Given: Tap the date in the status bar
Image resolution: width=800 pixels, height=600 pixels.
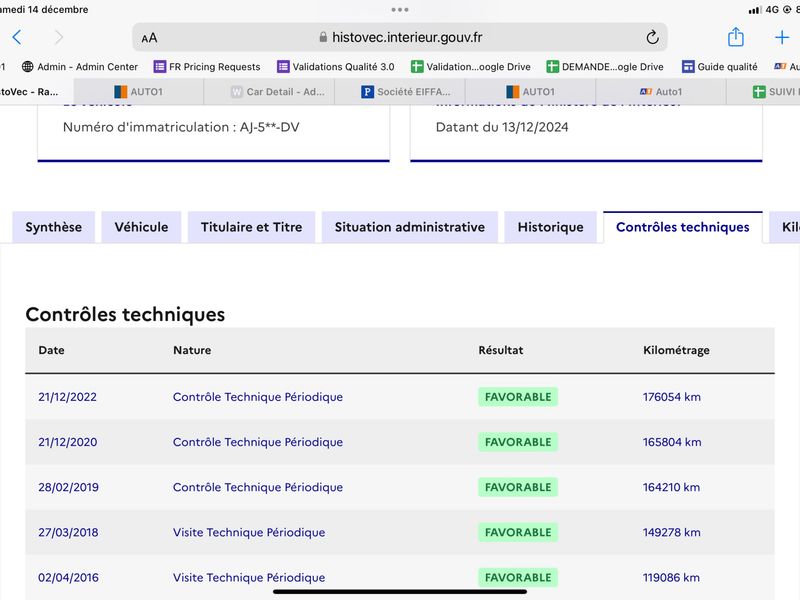Looking at the screenshot, I should 44,10.
